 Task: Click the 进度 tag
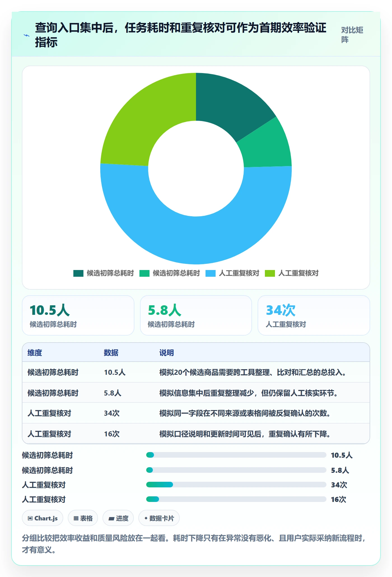click(x=118, y=518)
